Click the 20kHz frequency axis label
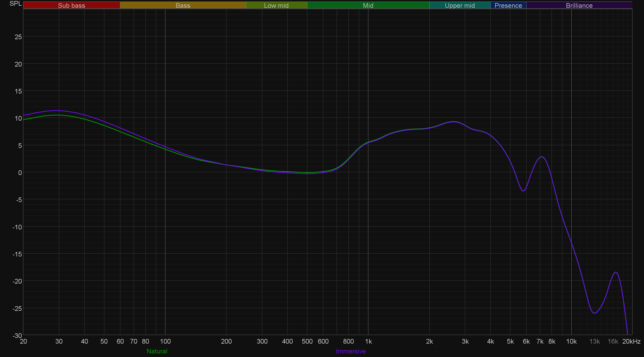This screenshot has height=357, width=644. pyautogui.click(x=631, y=341)
